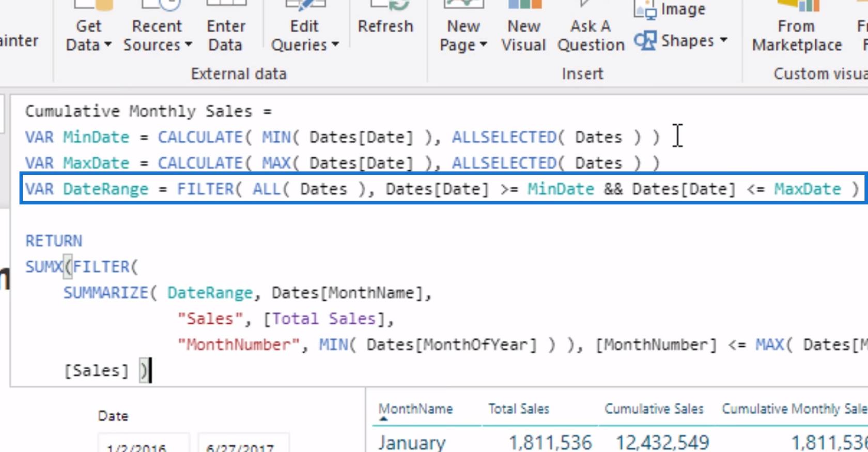
Task: Click the RETURN keyword in formula
Action: 54,241
